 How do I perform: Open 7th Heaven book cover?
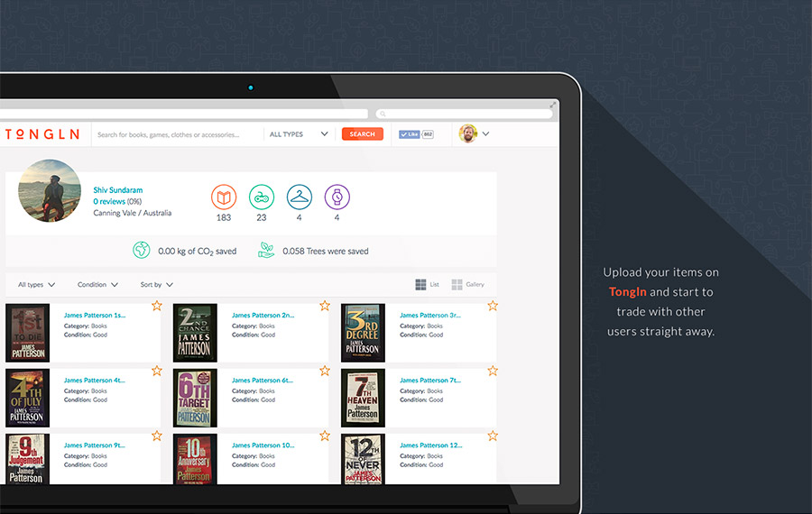tap(363, 398)
